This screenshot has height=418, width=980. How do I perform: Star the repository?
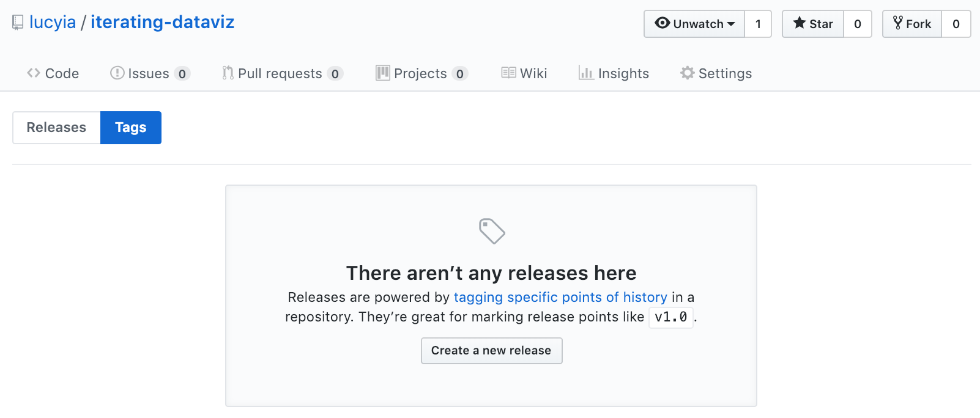pyautogui.click(x=813, y=24)
